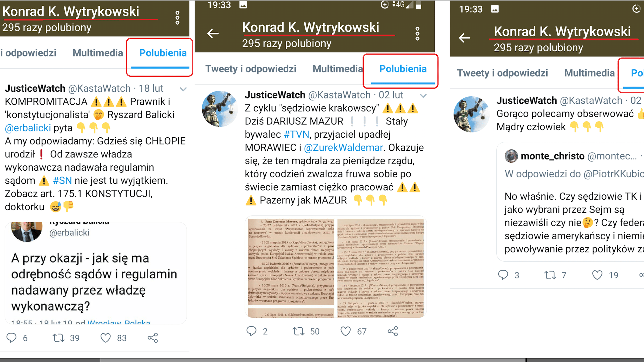
Task: Like the Ryszard Balicki tweet with 83 likes
Action: coord(106,338)
